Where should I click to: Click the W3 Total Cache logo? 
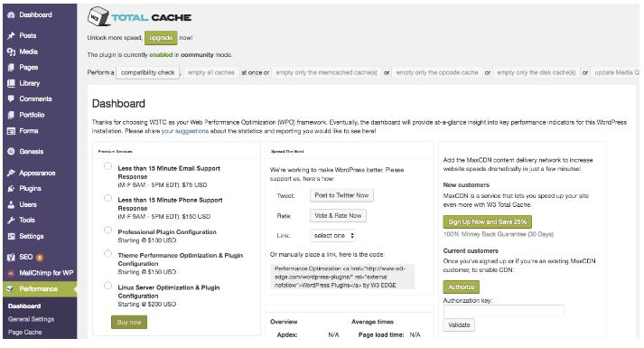coord(139,17)
